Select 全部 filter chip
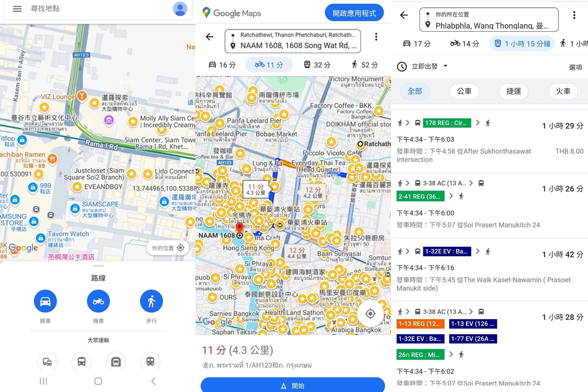588x392 pixels. 415,91
